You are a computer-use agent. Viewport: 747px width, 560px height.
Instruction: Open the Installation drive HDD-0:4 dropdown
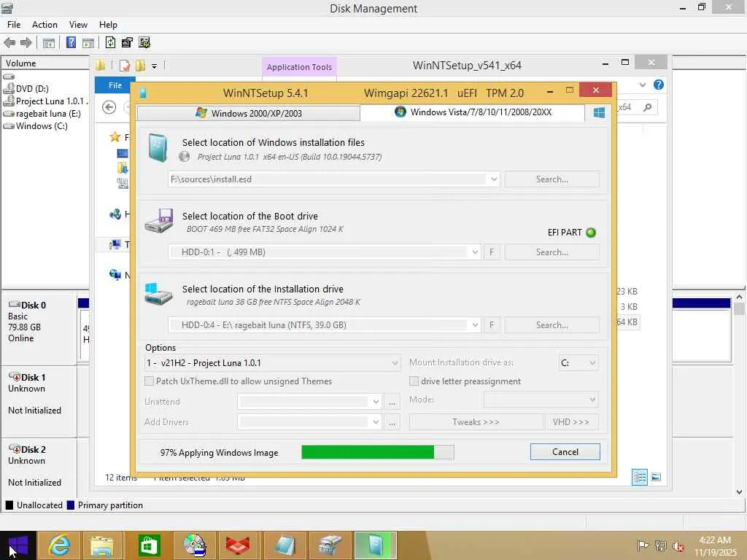pyautogui.click(x=474, y=324)
